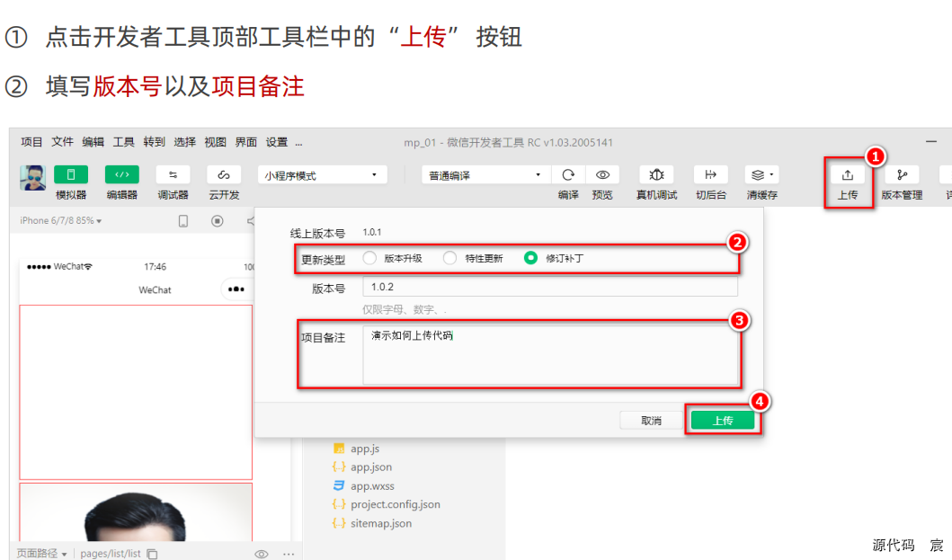
Task: Expand the Page Path (页面路径) dropdown
Action: [x=41, y=554]
